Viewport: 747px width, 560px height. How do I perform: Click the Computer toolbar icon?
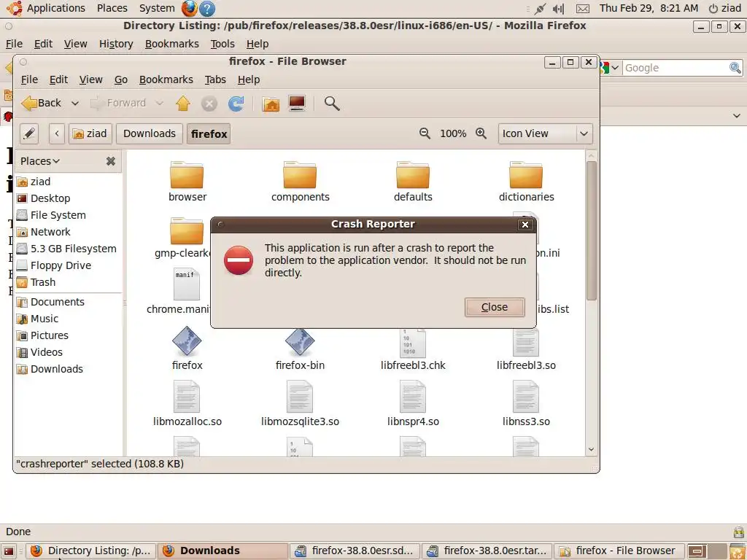pos(297,103)
